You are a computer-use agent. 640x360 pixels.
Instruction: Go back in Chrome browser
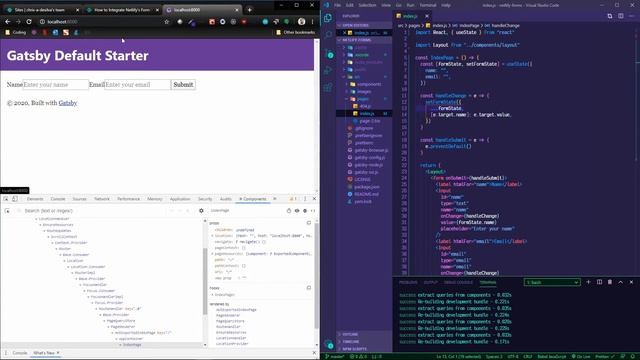(8, 22)
